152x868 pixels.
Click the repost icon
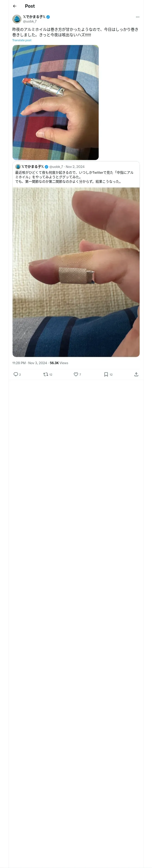pos(46,374)
